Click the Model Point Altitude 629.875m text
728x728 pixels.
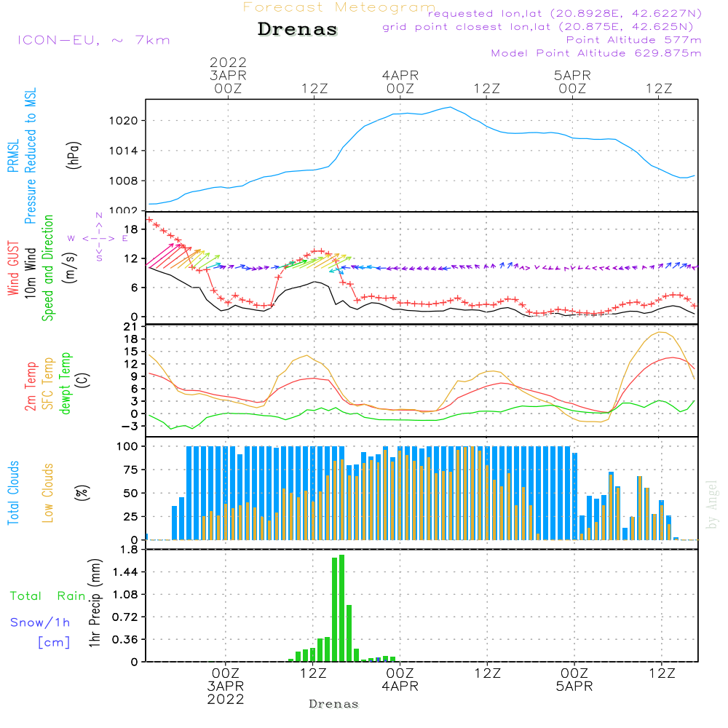tap(596, 53)
